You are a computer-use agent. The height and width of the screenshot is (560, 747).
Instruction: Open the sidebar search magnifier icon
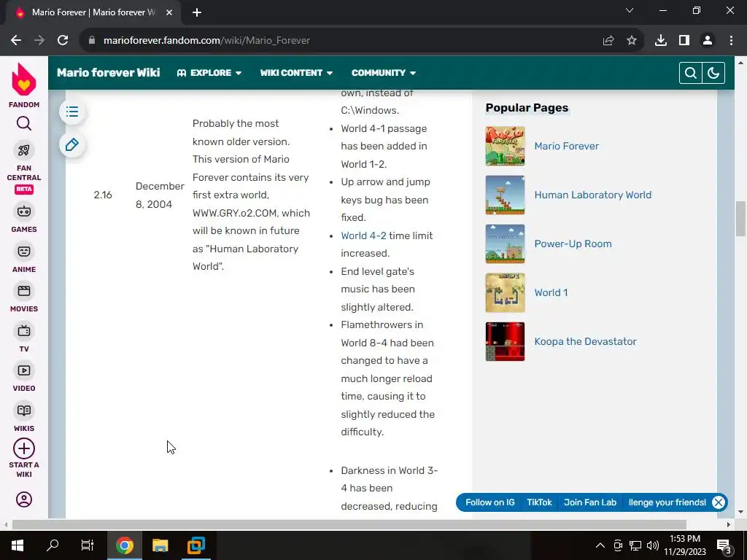24,124
